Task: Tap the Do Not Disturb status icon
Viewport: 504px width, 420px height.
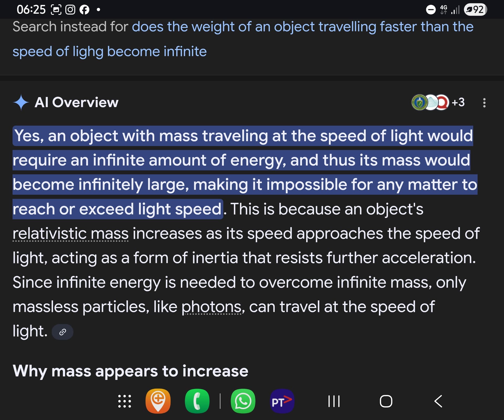Action: (x=430, y=10)
